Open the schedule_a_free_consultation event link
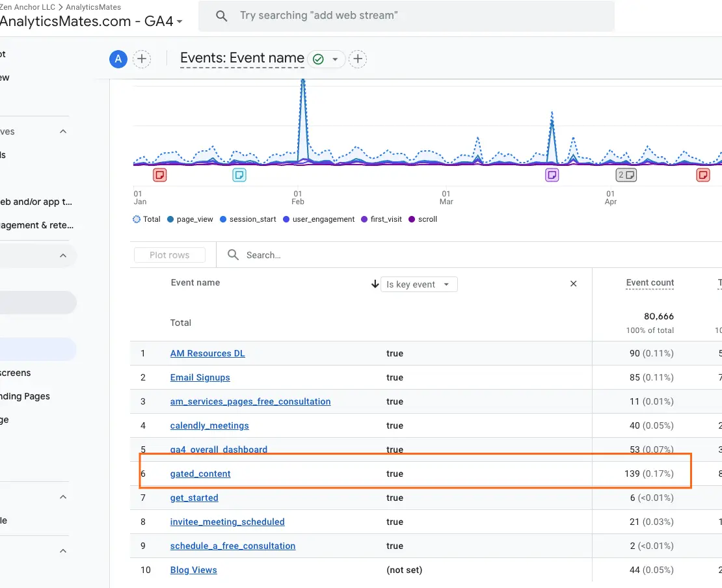Screen dimensions: 722x588 click(x=232, y=546)
